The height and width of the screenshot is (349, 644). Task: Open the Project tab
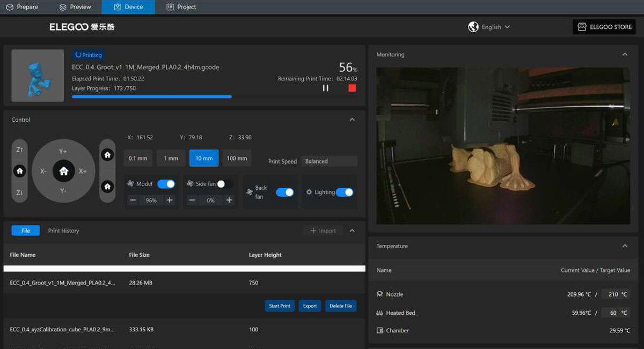181,7
